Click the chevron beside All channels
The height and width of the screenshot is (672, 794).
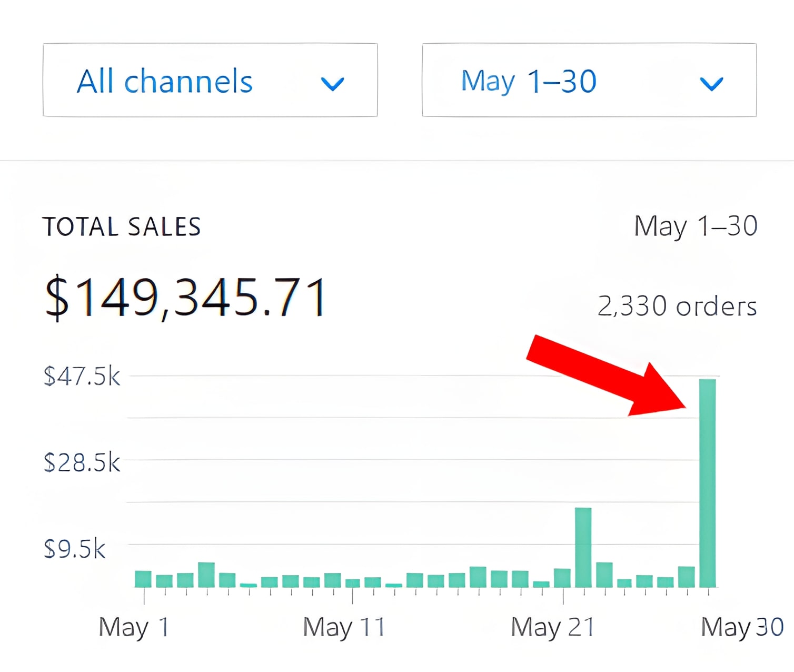tap(332, 83)
